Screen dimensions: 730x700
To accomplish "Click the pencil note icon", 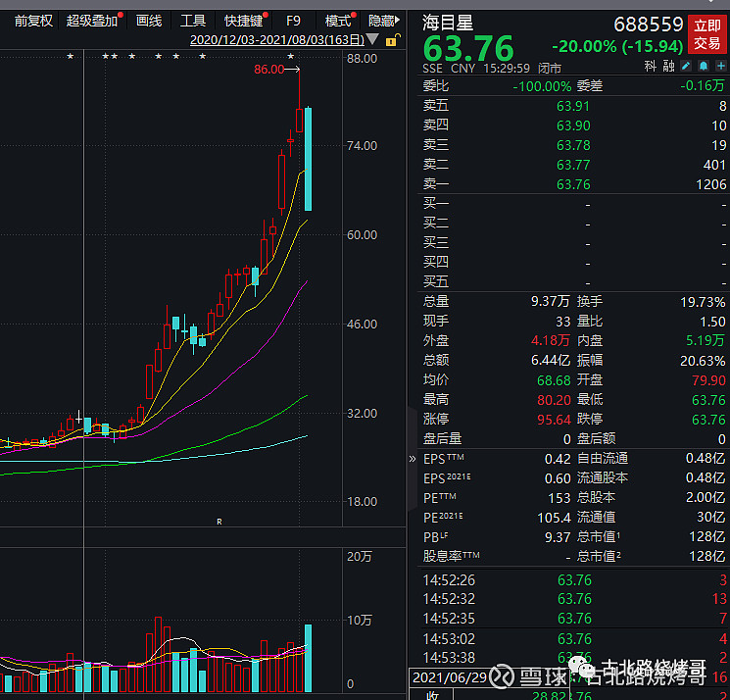I will [x=686, y=66].
